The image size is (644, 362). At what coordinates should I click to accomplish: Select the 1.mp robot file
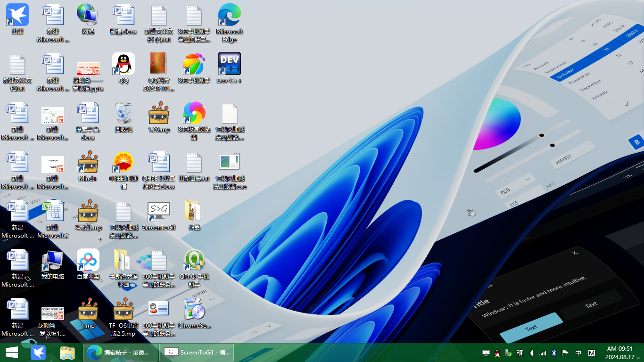[x=88, y=313]
